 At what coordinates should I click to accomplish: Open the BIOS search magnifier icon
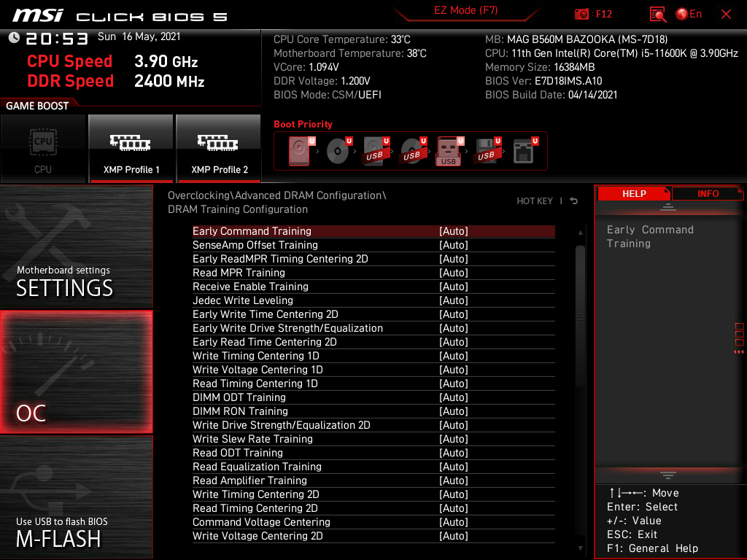pos(658,15)
